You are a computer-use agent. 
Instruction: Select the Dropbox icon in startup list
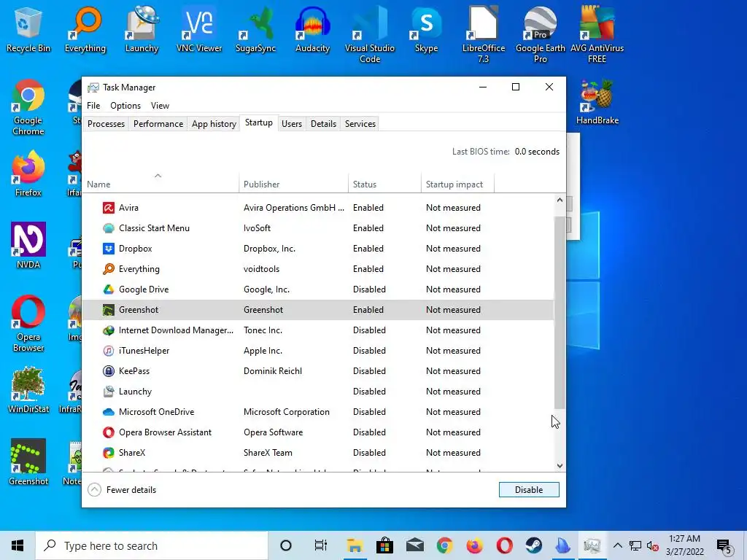109,249
